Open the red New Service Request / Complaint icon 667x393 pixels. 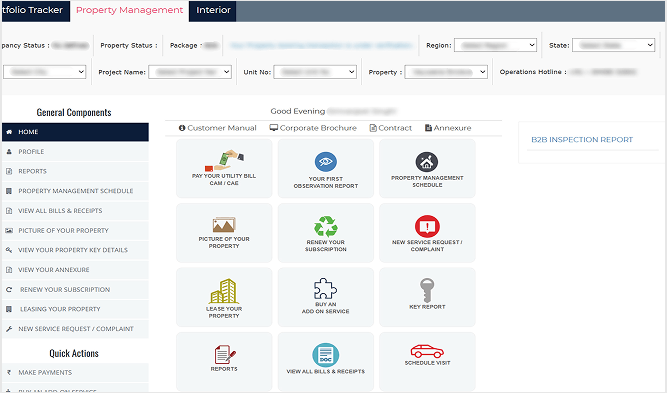[427, 226]
